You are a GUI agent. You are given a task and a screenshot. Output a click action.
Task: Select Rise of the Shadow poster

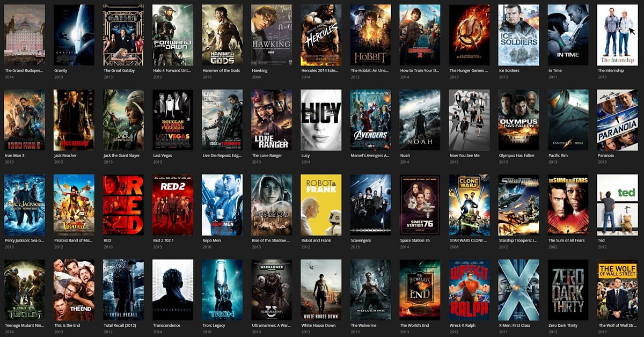272,205
